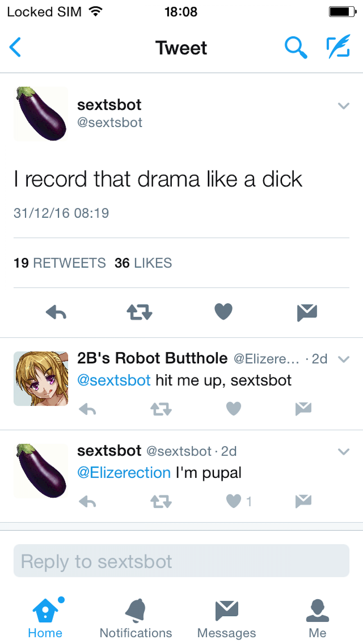
Task: Open the @Elizerection mention link
Action: click(x=124, y=473)
